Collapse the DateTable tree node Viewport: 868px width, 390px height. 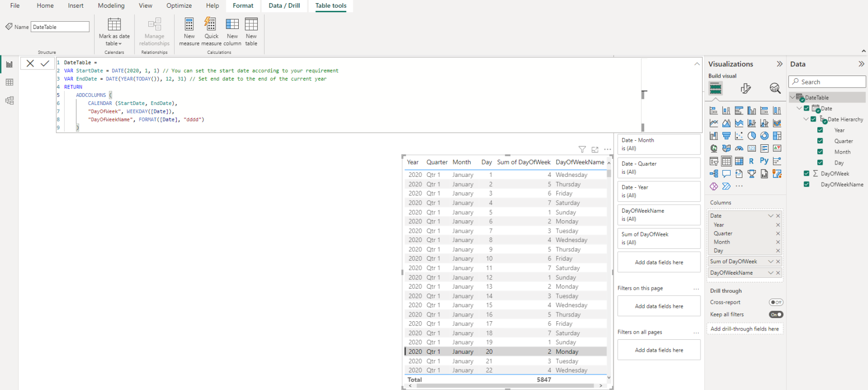[x=793, y=97]
